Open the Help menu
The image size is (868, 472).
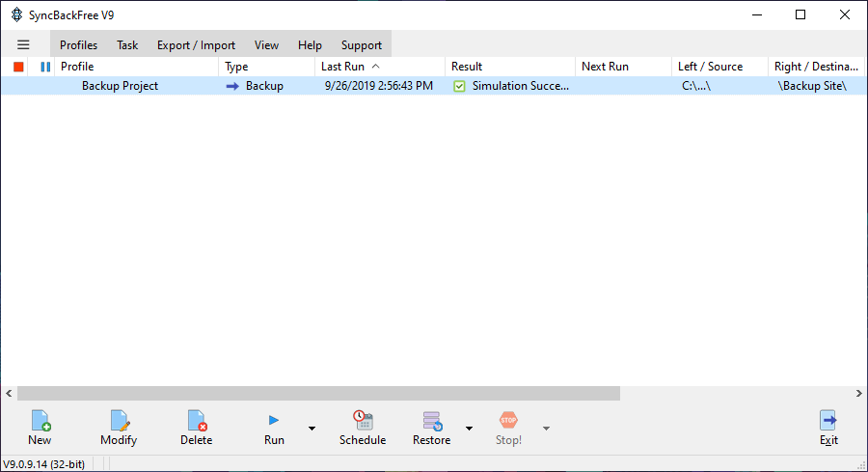pyautogui.click(x=310, y=45)
